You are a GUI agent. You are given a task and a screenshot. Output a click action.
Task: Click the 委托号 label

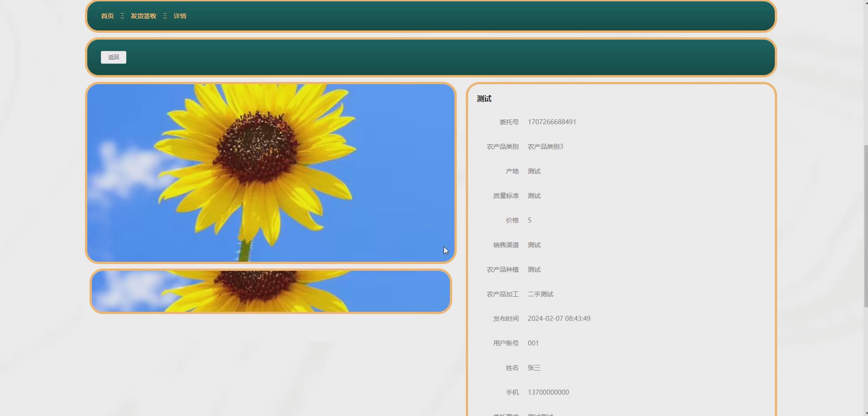click(509, 122)
